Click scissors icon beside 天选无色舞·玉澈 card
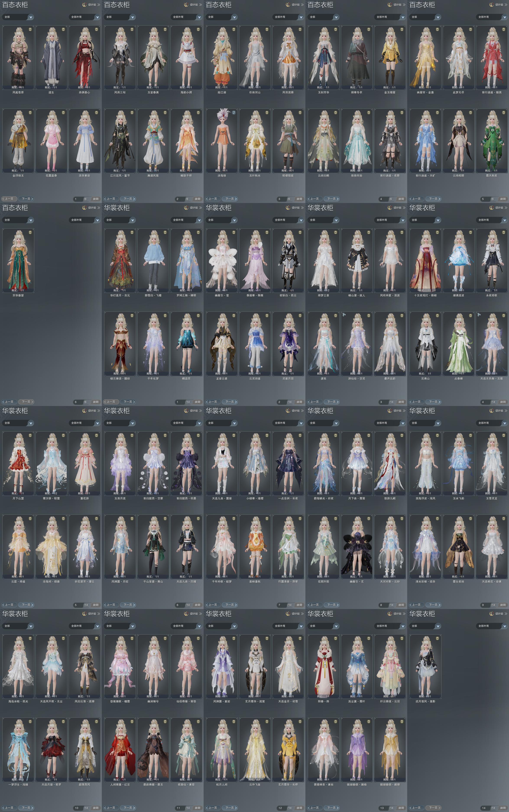 [479, 315]
